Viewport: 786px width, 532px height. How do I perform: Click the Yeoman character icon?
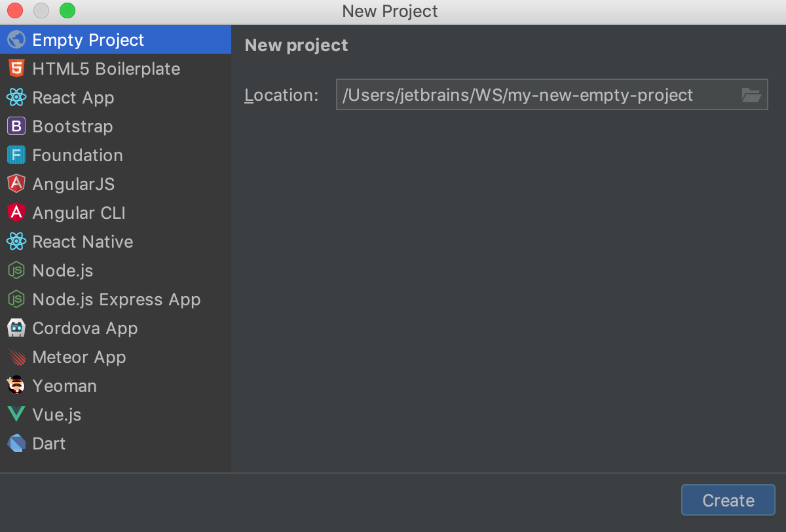pyautogui.click(x=16, y=386)
